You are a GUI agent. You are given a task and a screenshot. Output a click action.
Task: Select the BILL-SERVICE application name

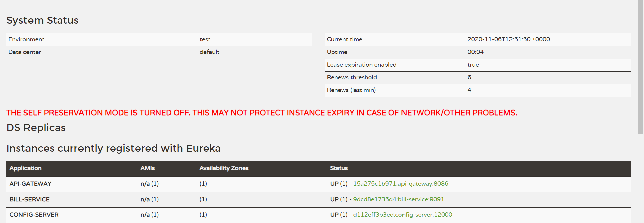point(30,199)
